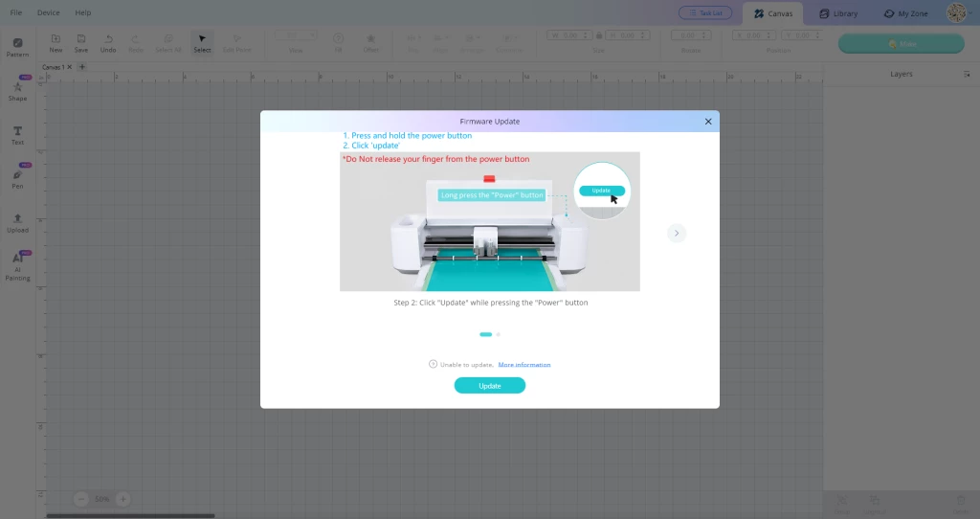
Task: Open the Flip dropdown
Action: coord(413,43)
